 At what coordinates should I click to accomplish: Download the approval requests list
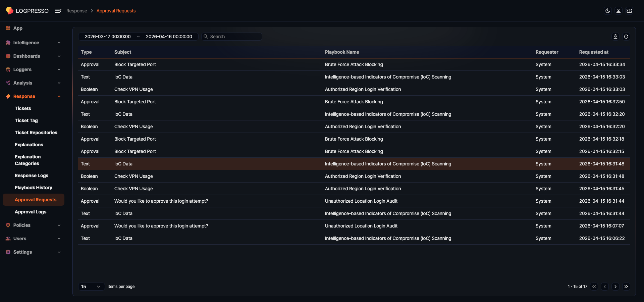click(615, 36)
